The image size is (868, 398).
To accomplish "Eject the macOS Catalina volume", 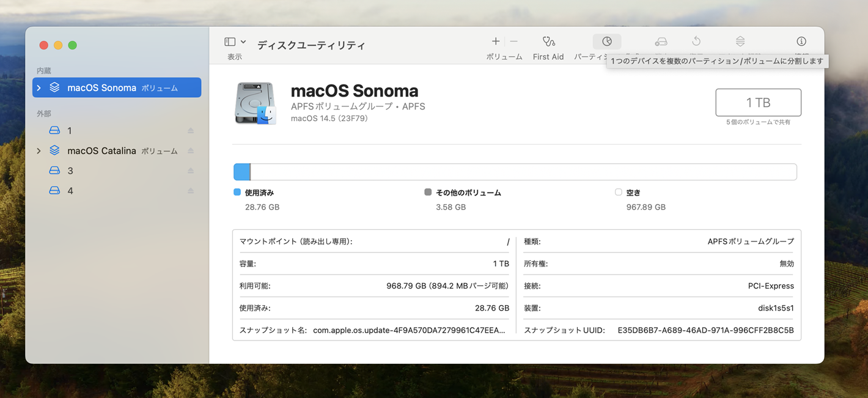I will click(x=191, y=151).
